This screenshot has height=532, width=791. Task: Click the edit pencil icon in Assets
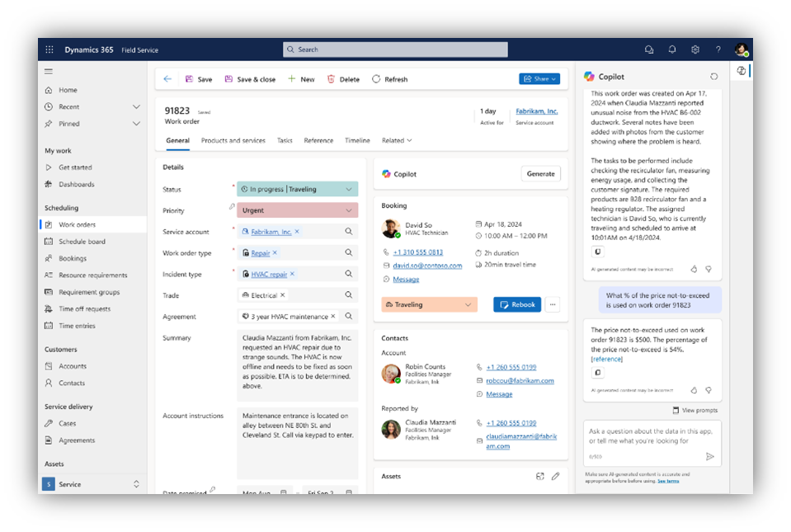tap(556, 476)
